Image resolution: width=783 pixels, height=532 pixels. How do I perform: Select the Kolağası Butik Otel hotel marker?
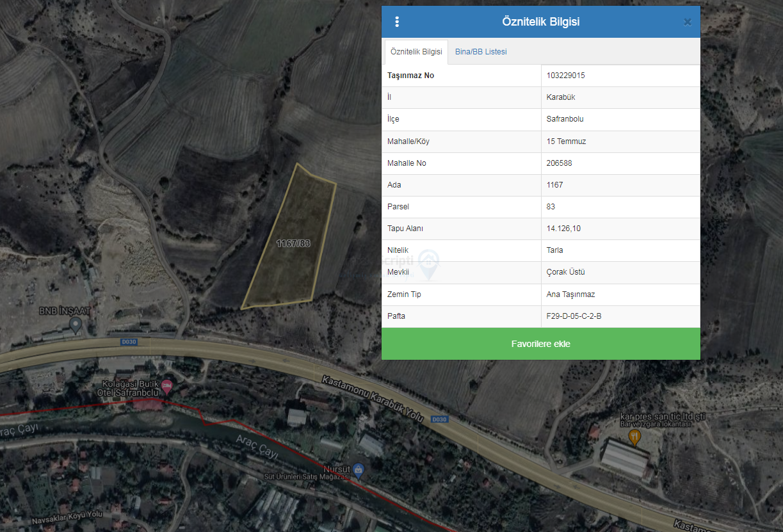[x=167, y=386]
